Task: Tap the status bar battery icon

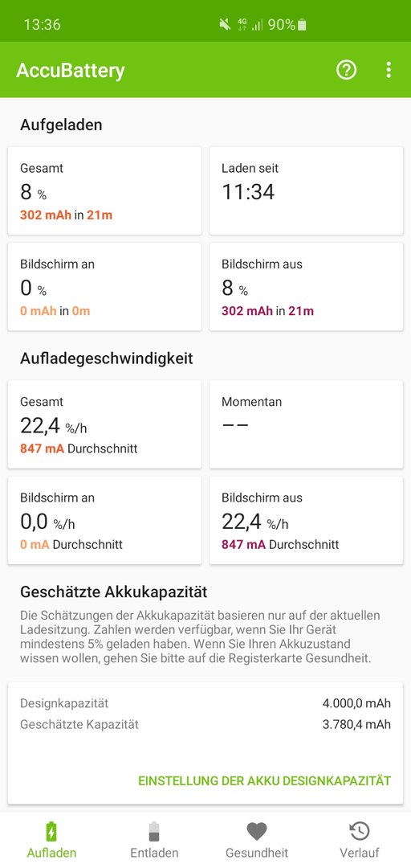Action: 302,24
